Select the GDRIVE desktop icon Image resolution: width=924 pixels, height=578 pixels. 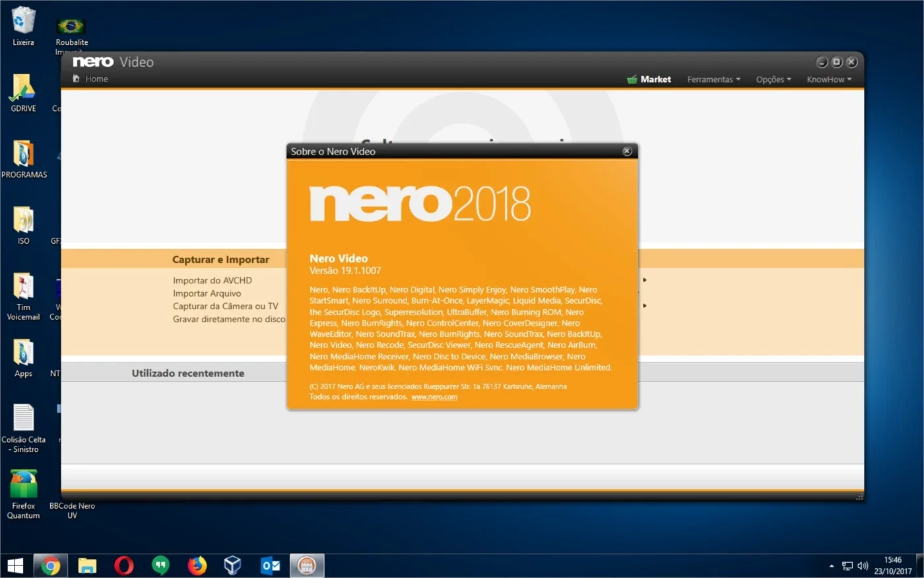tap(23, 87)
